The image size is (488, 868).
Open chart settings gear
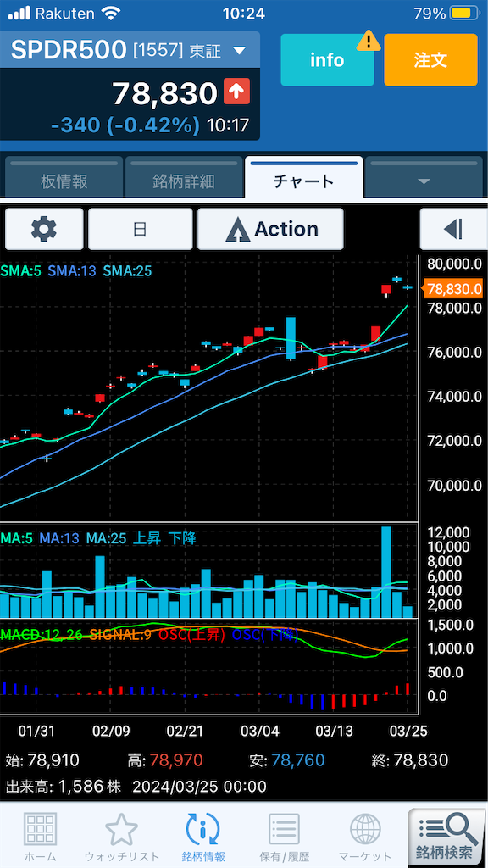point(44,229)
